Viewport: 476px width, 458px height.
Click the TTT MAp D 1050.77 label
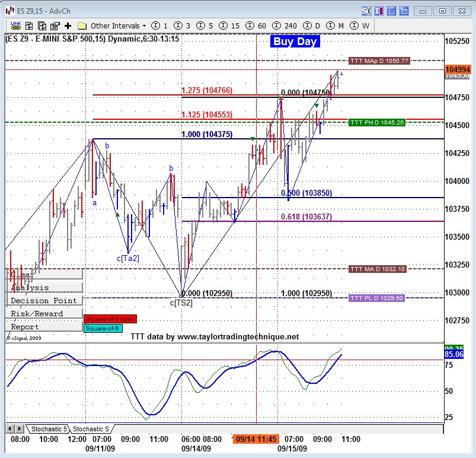click(x=379, y=61)
